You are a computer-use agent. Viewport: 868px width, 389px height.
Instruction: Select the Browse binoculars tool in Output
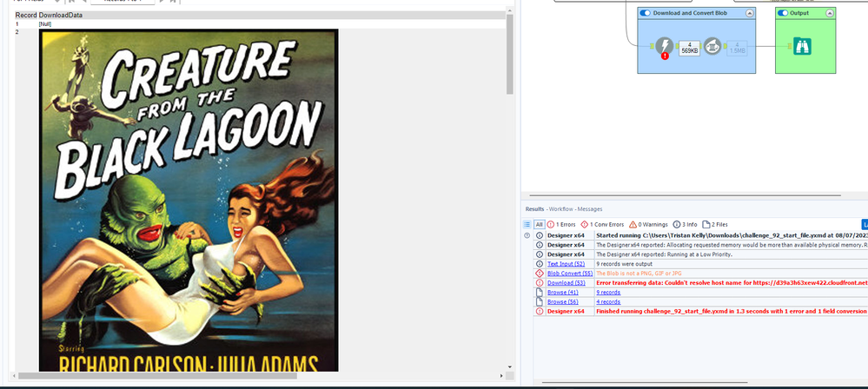click(802, 46)
